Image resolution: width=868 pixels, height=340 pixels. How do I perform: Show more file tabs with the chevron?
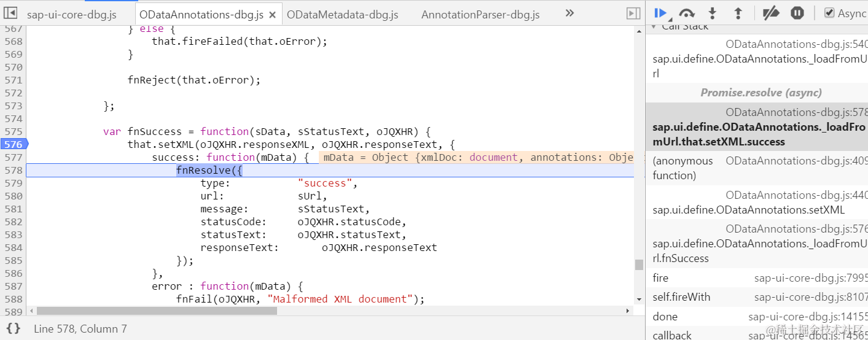tap(569, 13)
